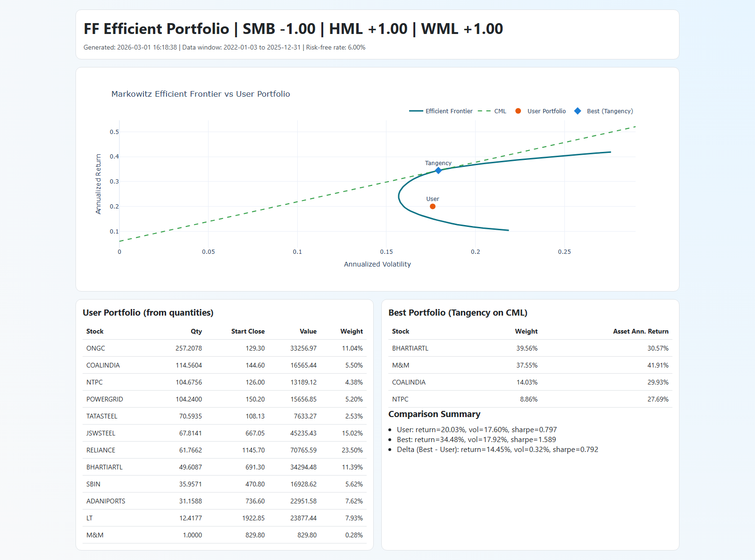Click the 'Delta (Best - User)' summary line
755x560 pixels.
pos(497,450)
